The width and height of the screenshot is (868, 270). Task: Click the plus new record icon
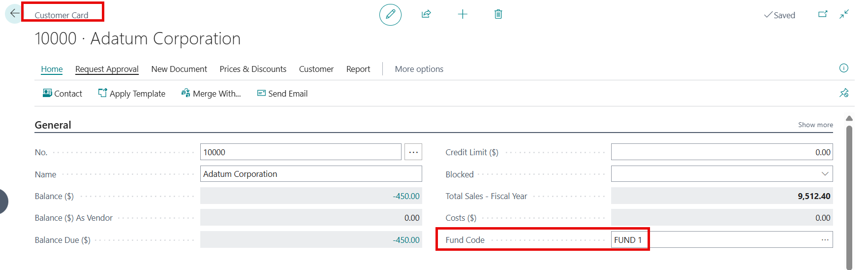coord(463,14)
